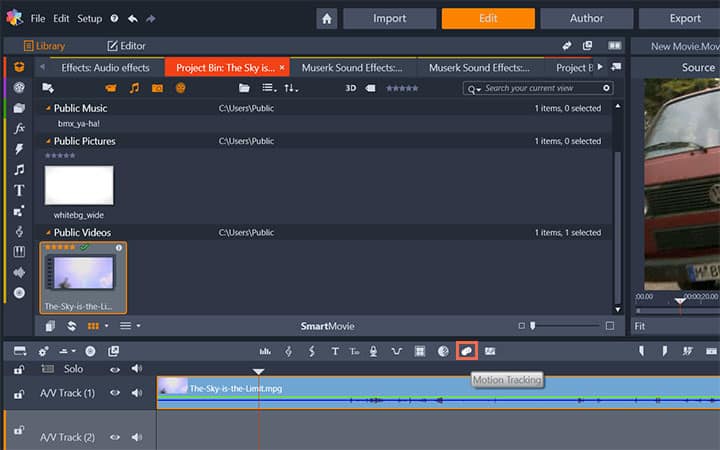Viewport: 720px width, 450px height.
Task: Collapse the Public Pictures group
Action: coord(48,141)
